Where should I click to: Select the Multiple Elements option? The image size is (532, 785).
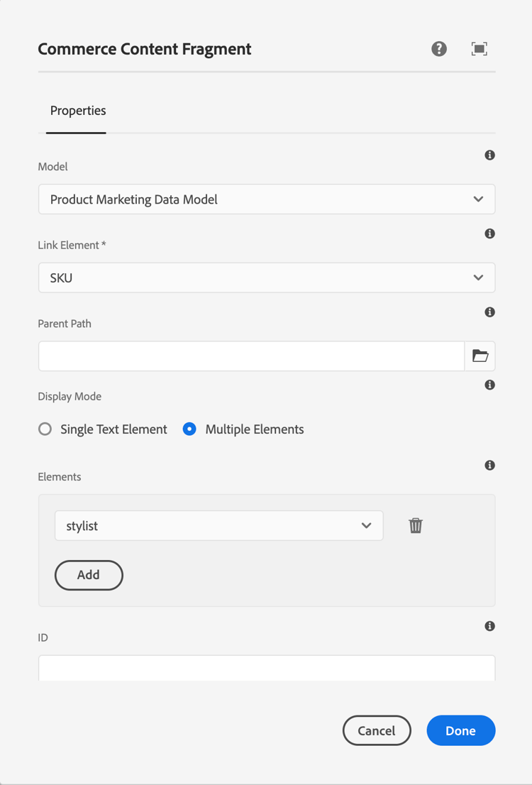coord(189,429)
